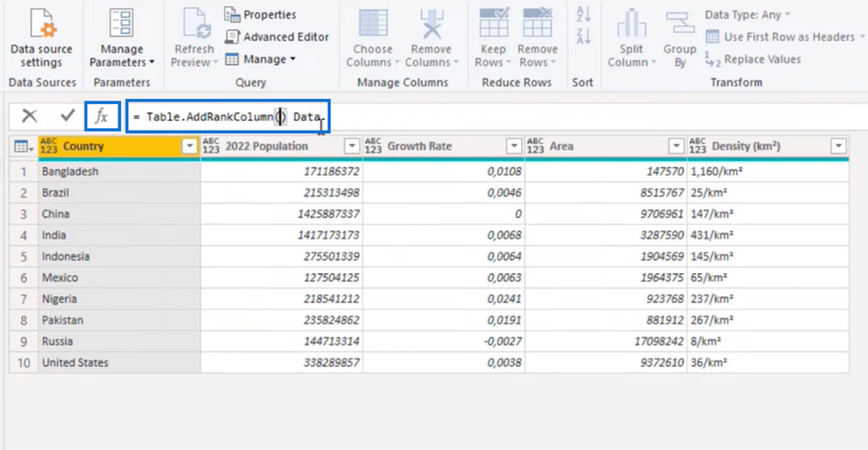Screen dimensions: 868x450
Task: Select row number 1
Action: click(24, 172)
